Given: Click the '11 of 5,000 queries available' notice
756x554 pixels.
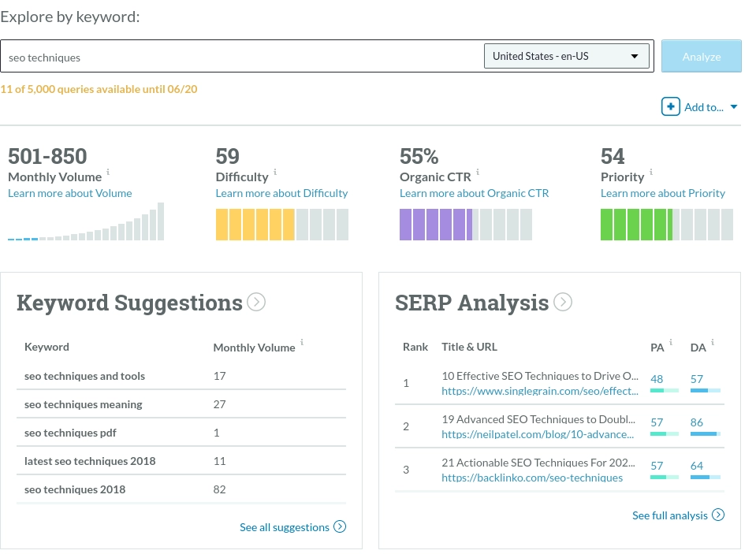Looking at the screenshot, I should click(99, 89).
